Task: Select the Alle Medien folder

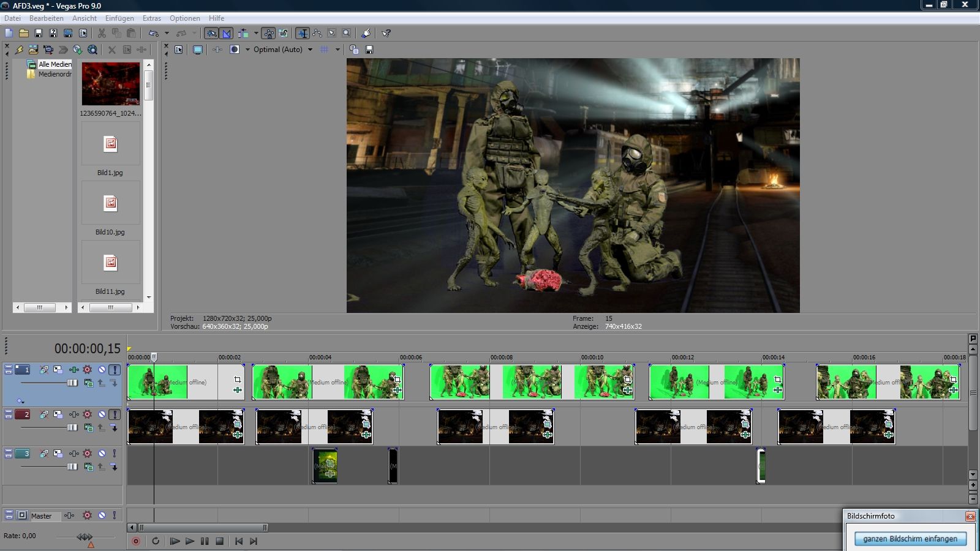Action: [x=55, y=64]
